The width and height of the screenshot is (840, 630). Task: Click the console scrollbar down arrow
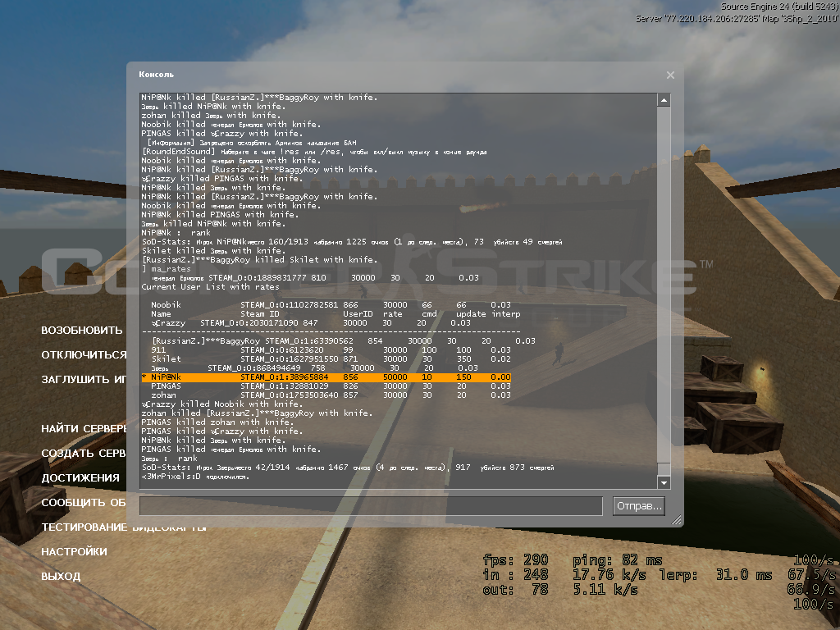(664, 482)
